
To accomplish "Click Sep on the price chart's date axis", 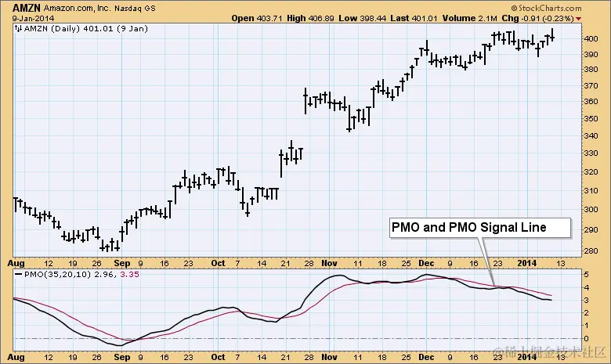I will (x=122, y=264).
